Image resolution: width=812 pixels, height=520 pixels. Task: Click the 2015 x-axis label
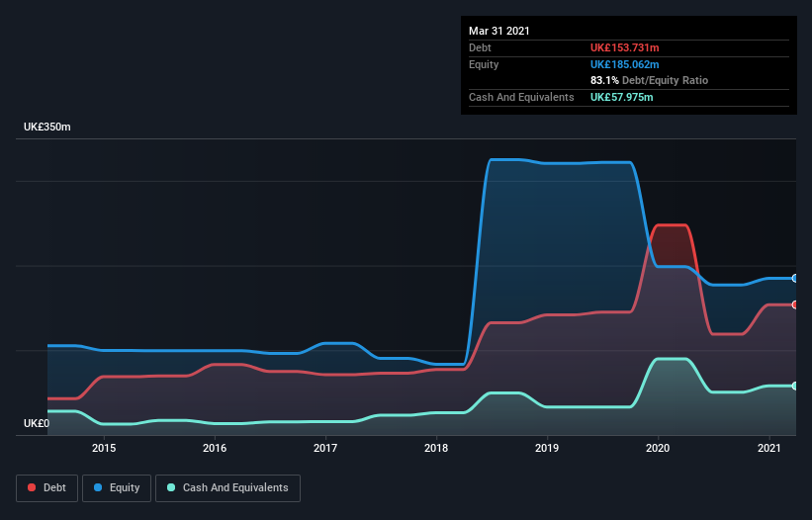[104, 448]
